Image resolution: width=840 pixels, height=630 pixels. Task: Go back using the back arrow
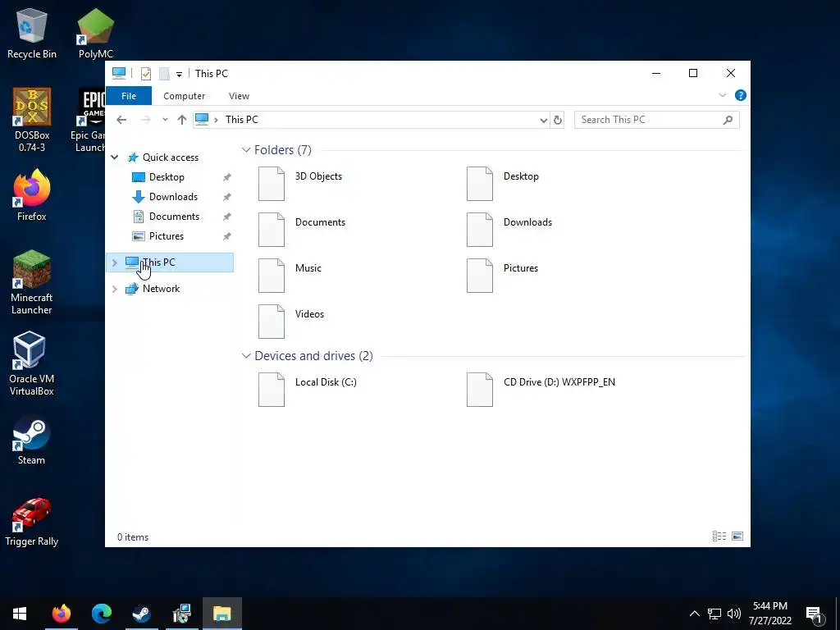[x=121, y=120]
